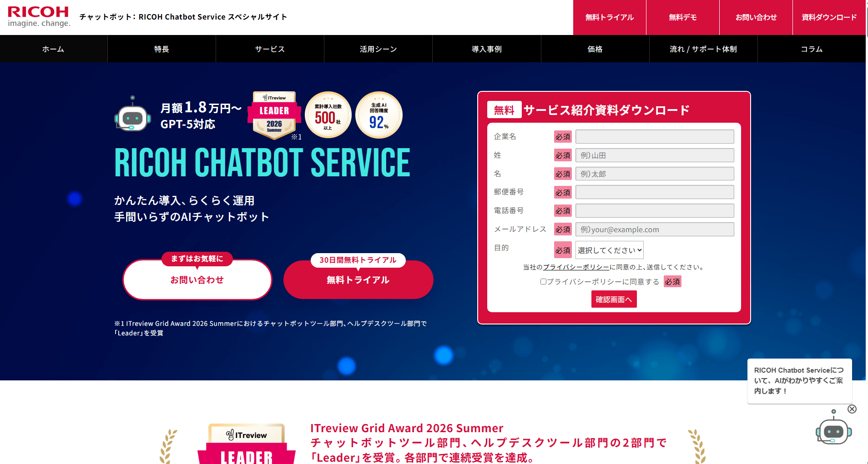868x464 pixels.
Task: Click the 資料ダウンロード header button
Action: (829, 17)
